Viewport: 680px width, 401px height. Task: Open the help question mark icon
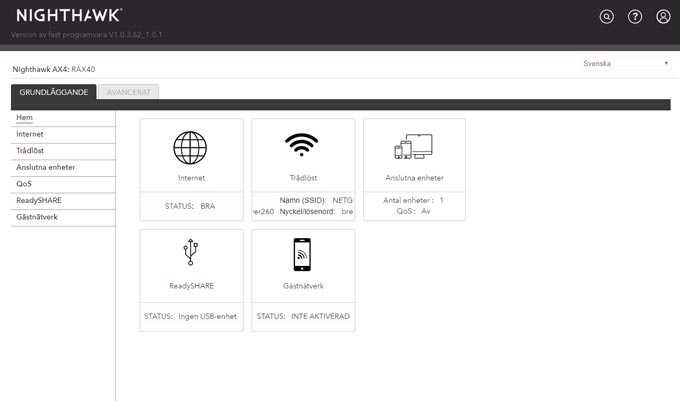(x=635, y=16)
